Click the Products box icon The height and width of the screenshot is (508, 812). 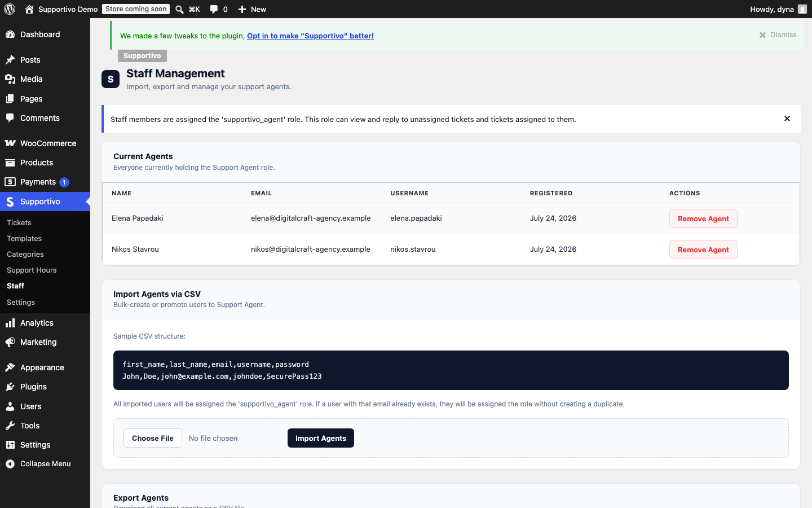click(10, 163)
